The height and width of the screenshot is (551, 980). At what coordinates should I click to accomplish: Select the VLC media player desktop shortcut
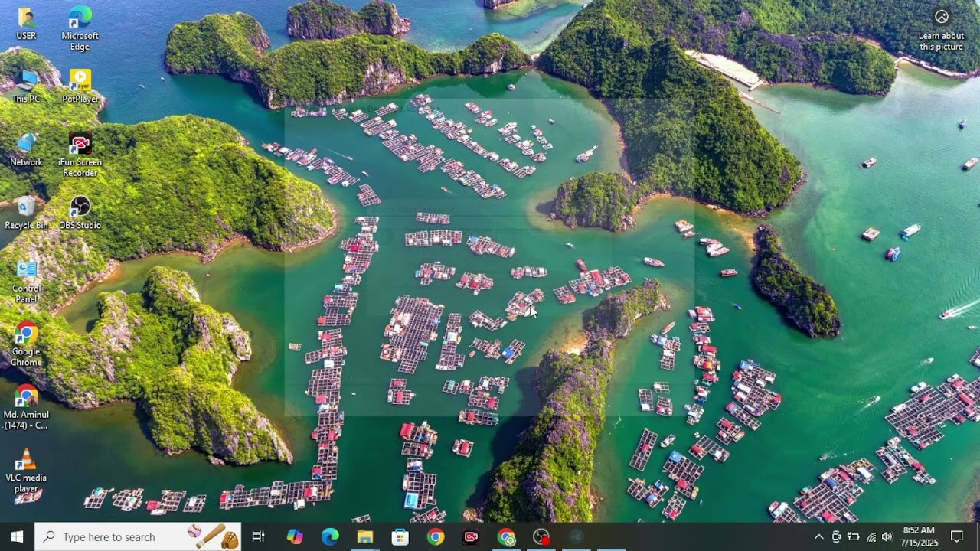pos(26,471)
